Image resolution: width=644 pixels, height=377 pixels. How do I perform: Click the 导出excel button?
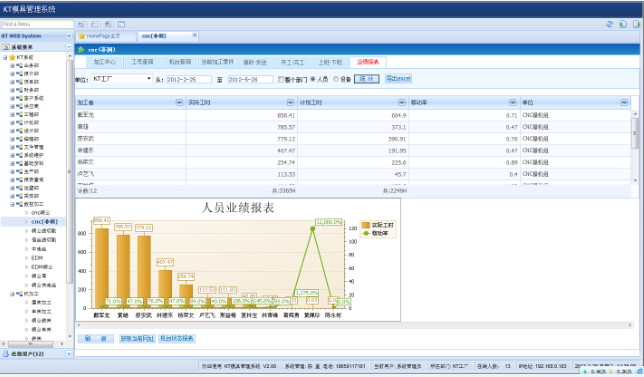coord(398,78)
